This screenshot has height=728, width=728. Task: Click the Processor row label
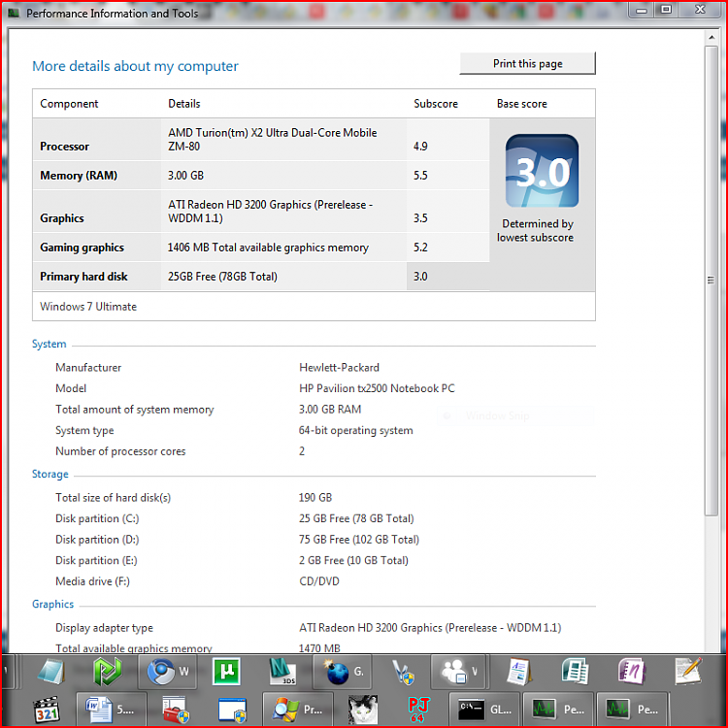click(x=64, y=147)
